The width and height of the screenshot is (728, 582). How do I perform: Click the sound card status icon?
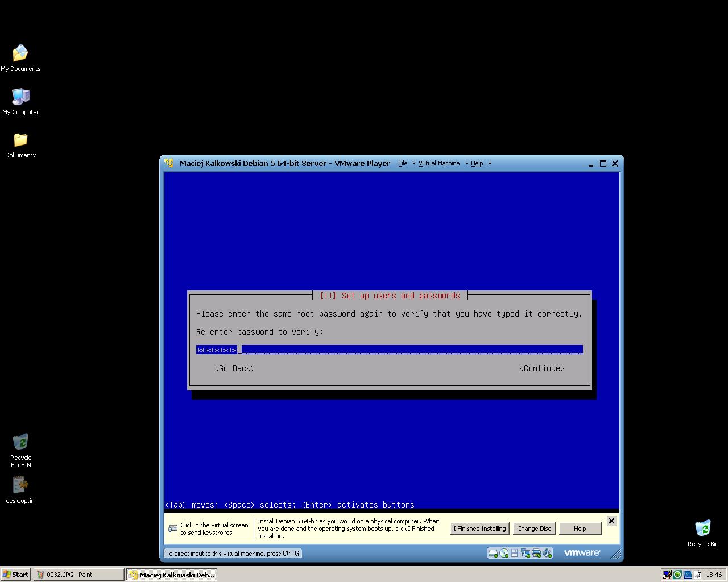(547, 553)
